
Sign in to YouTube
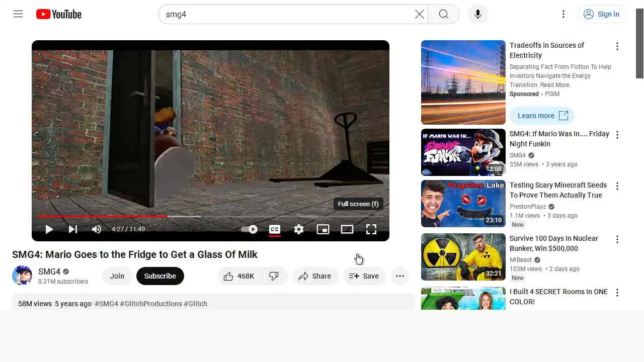pos(602,14)
